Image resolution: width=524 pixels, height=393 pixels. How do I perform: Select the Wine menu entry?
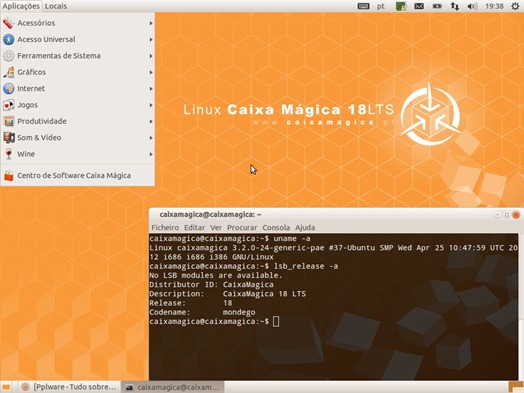[78, 154]
